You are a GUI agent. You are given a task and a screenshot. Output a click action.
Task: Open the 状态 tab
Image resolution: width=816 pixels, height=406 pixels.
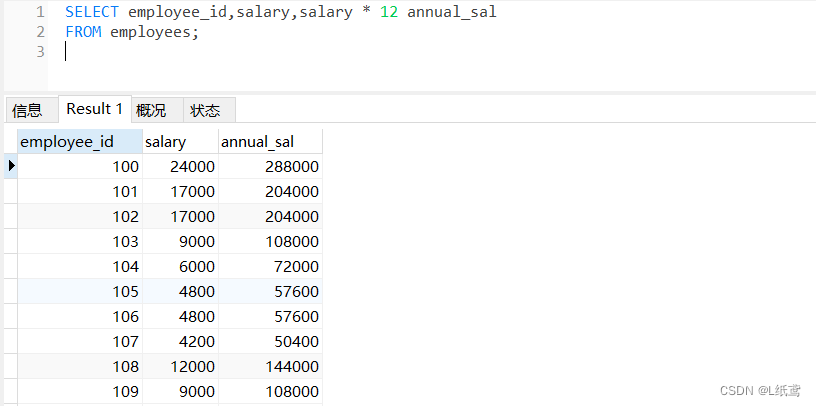coord(209,110)
